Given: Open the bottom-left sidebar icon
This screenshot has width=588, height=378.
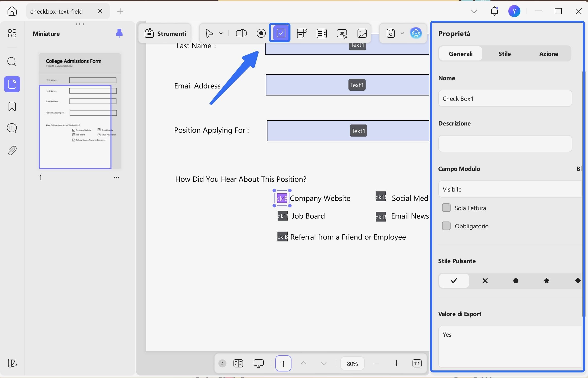Looking at the screenshot, I should [x=12, y=363].
